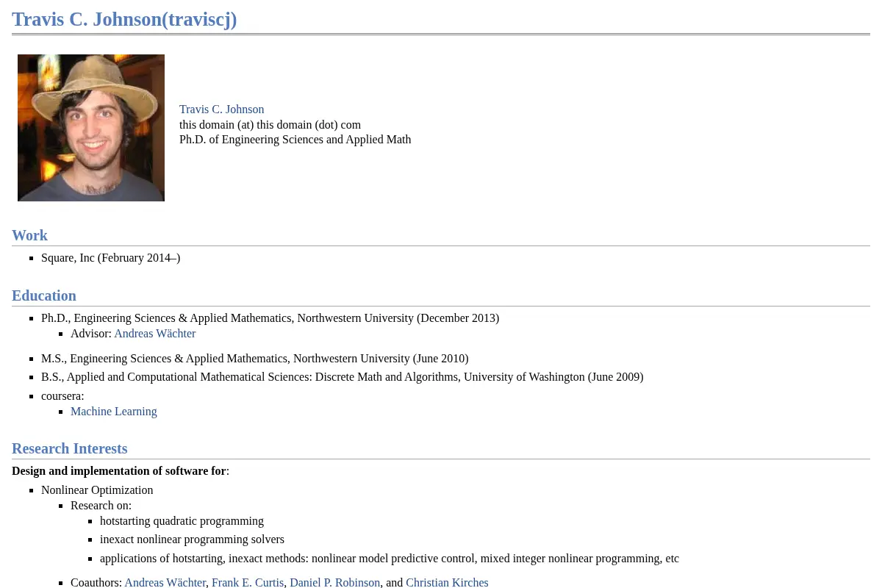
Task: Open Daniel P. Robinson coauthor link
Action: (335, 583)
